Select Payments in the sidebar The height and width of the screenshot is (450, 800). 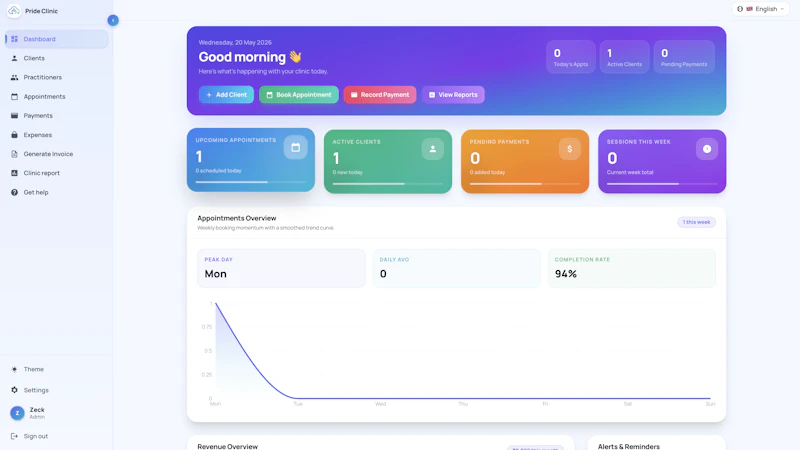(x=57, y=116)
